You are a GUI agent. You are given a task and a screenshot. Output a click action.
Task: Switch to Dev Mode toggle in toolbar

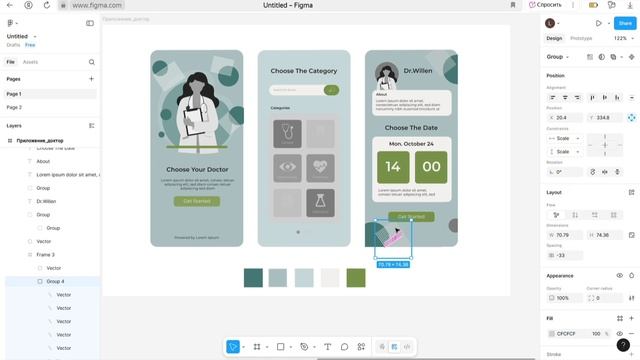coord(407,347)
